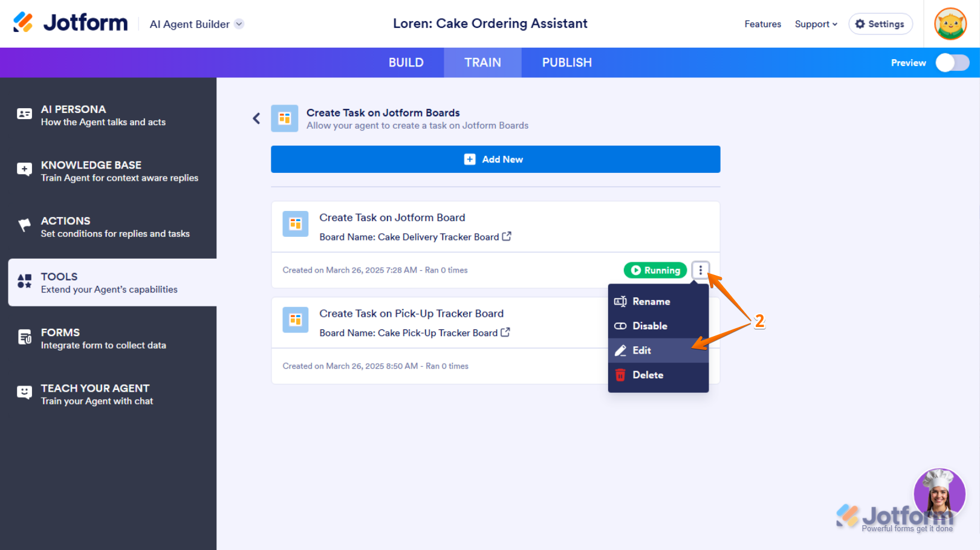Click the Knowledge Base sidebar icon
The image size is (980, 550).
pyautogui.click(x=25, y=169)
